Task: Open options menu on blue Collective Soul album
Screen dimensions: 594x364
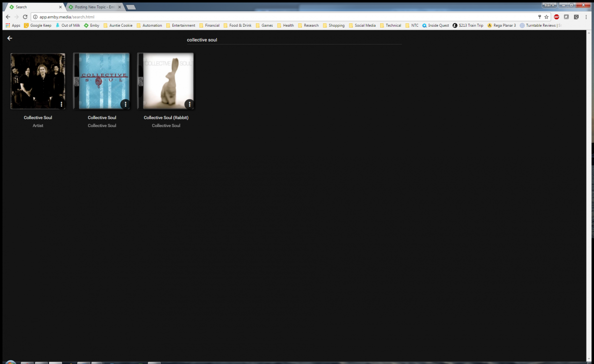Action: pyautogui.click(x=125, y=104)
